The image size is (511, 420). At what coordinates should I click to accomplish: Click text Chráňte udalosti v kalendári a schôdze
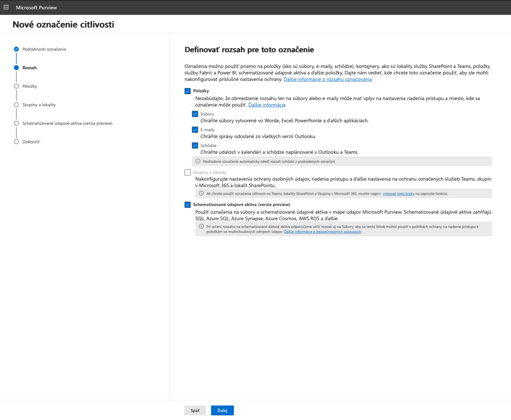pyautogui.click(x=279, y=152)
